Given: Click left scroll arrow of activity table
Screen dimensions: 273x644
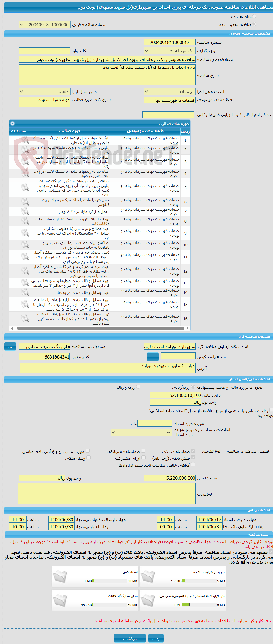Looking at the screenshot, I should pos(12,328).
